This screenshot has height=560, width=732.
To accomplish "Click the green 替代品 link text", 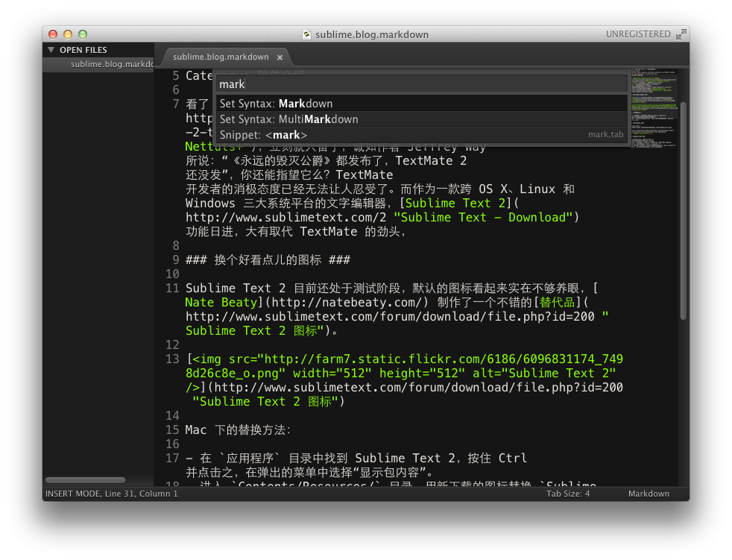I will click(557, 303).
